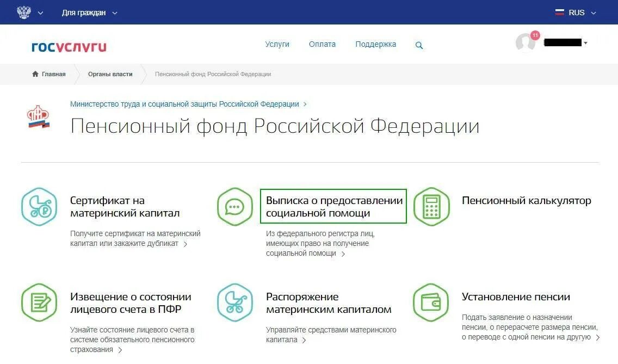This screenshot has height=364, width=618.
Task: Open the 'Поддержка' menu item
Action: (x=375, y=44)
